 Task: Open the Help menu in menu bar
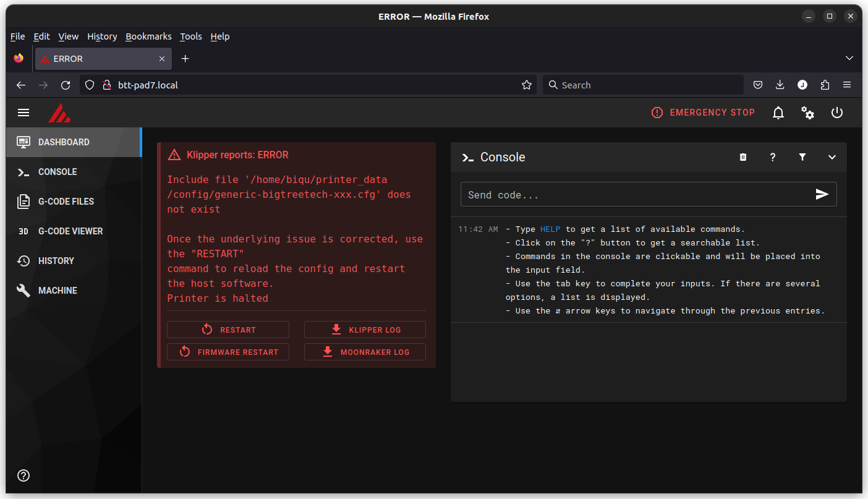click(220, 36)
